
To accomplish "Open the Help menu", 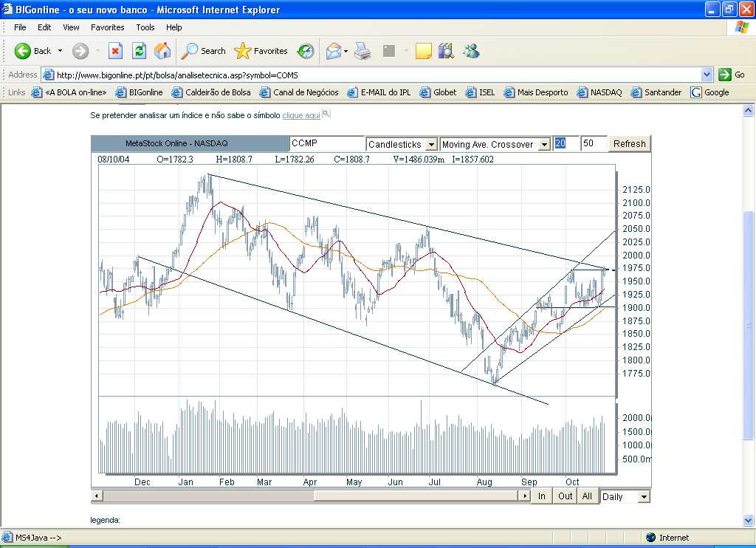I will pyautogui.click(x=174, y=27).
